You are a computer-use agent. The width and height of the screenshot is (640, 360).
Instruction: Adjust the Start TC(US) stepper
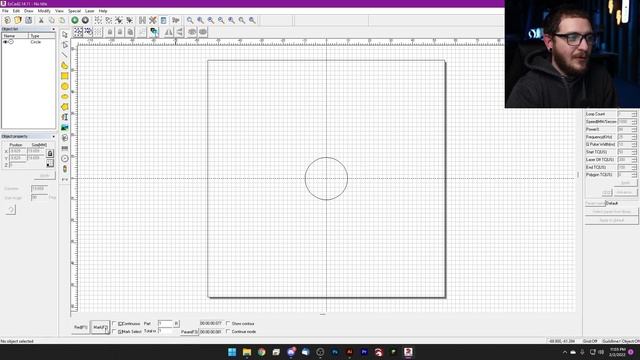(x=634, y=152)
